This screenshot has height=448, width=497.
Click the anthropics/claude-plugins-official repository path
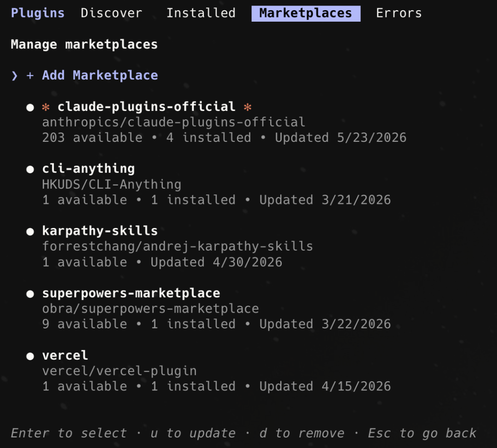point(173,122)
